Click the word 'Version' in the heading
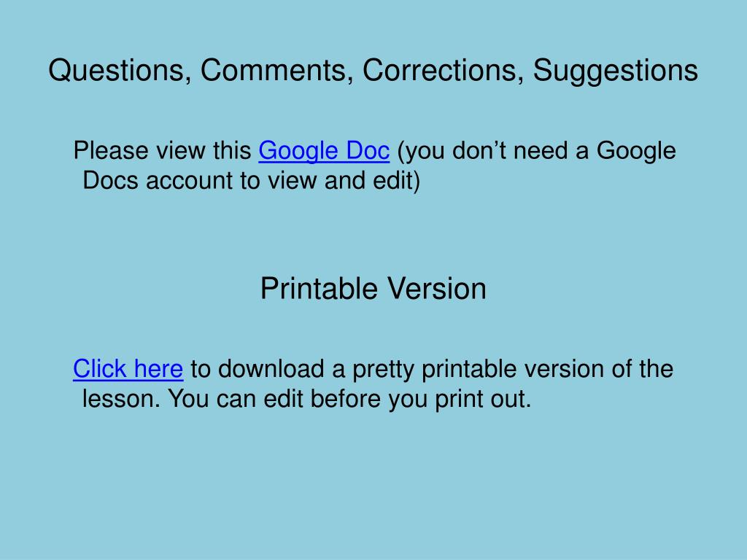This screenshot has height=560, width=747. 437,289
